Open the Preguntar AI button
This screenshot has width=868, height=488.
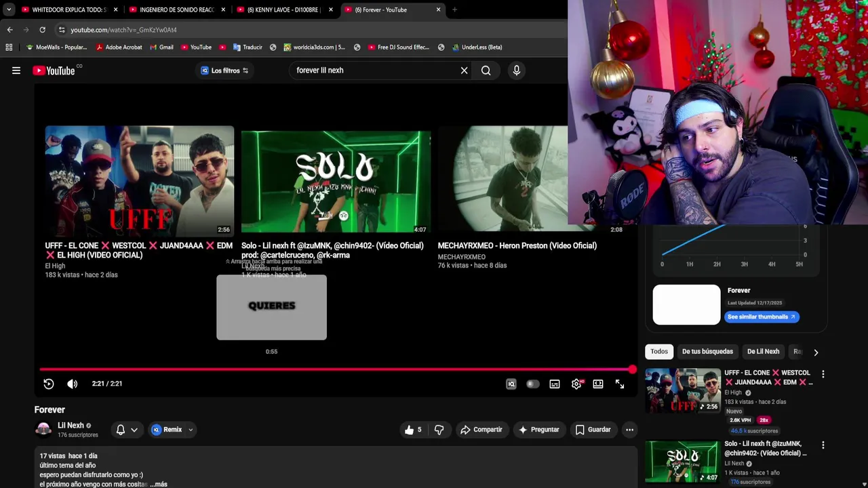click(538, 430)
